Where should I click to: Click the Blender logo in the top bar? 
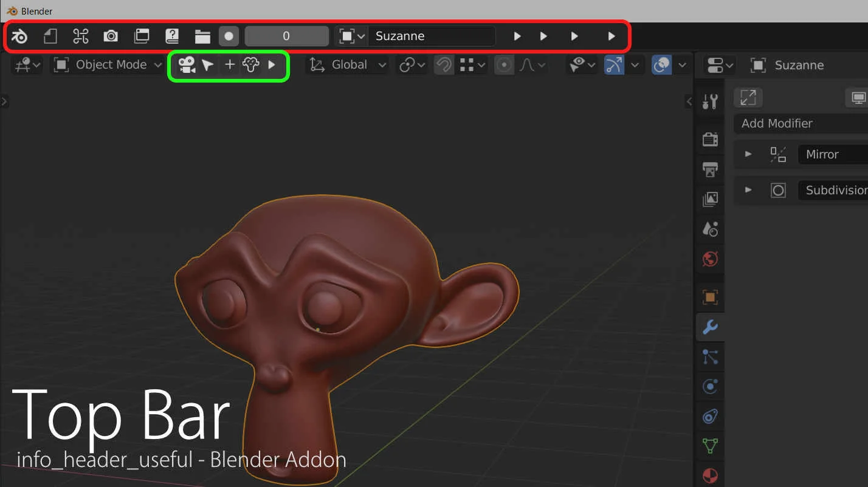[19, 36]
